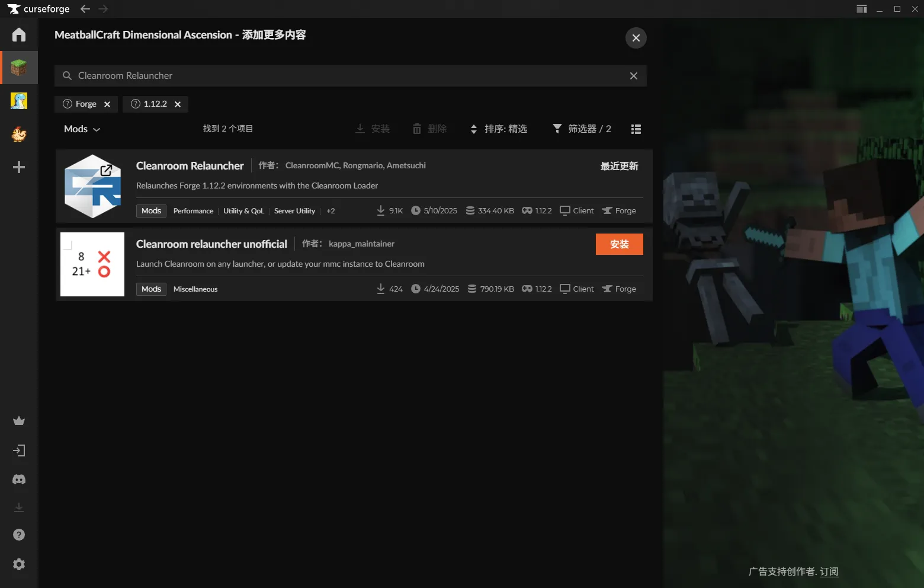The height and width of the screenshot is (588, 924).
Task: Click the 790.19 KB file size
Action: [x=491, y=289]
